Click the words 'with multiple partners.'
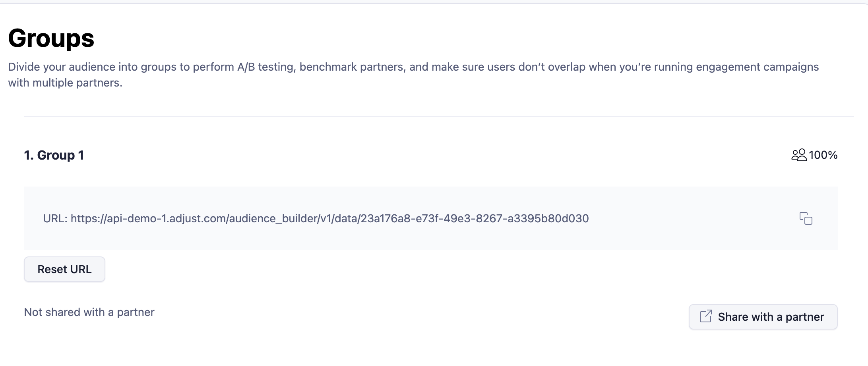 pos(65,83)
